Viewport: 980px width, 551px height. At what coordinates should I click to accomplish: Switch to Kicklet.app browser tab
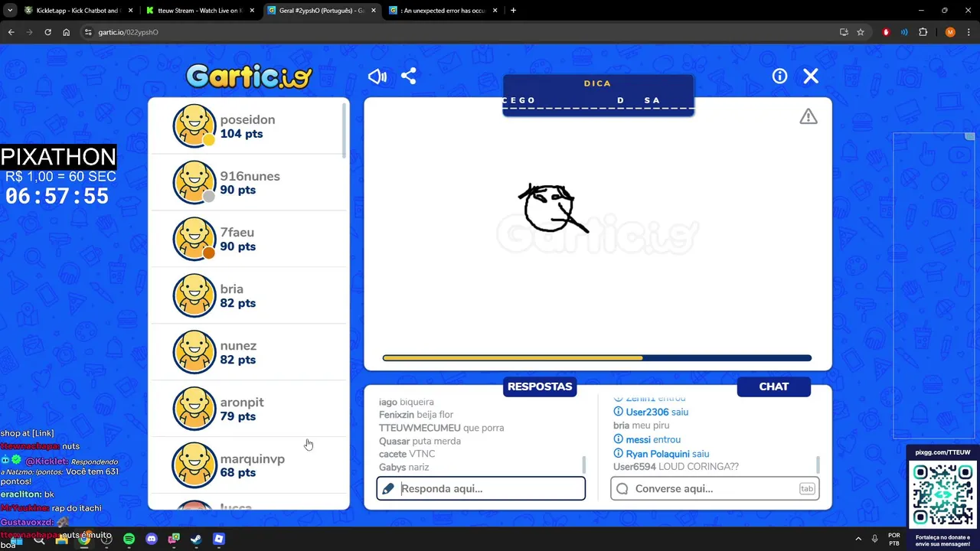[77, 11]
